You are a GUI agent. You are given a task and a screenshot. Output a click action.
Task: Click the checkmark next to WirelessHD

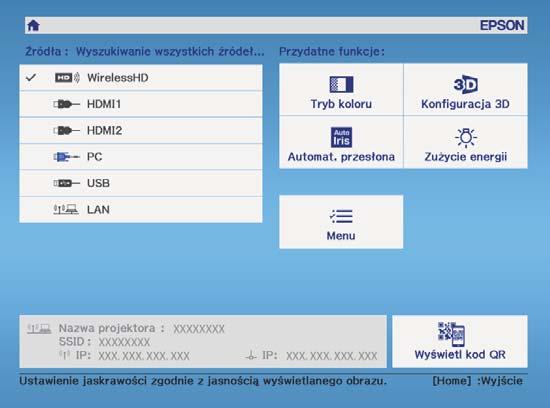point(31,77)
